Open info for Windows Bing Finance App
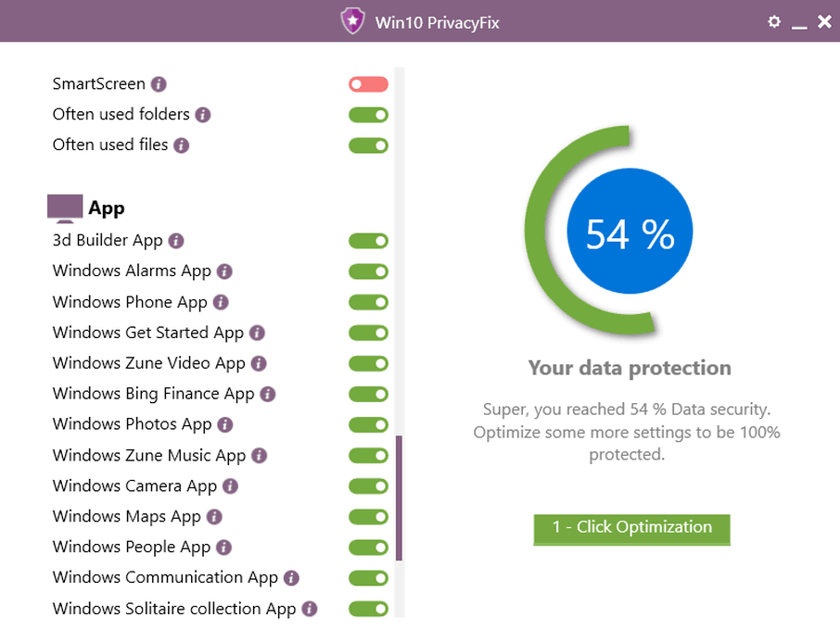 click(x=268, y=395)
